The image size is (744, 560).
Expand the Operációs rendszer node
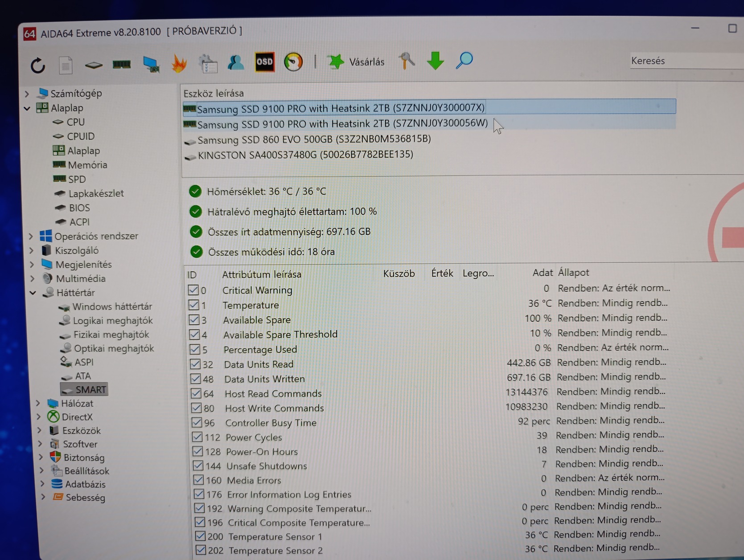pyautogui.click(x=31, y=236)
